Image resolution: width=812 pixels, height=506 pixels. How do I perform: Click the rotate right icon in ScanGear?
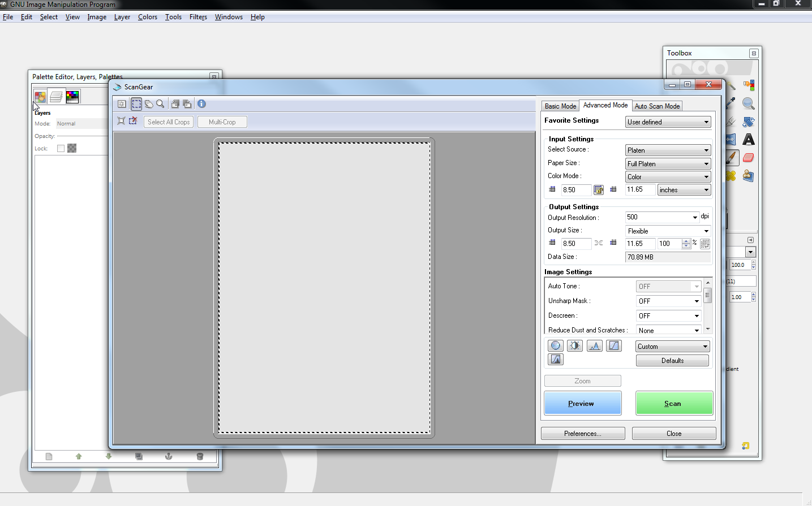point(187,104)
